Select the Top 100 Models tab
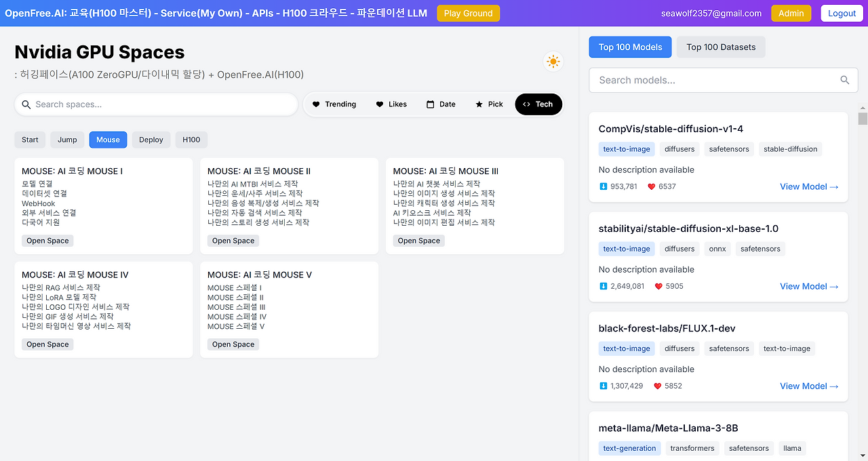This screenshot has height=461, width=868. pyautogui.click(x=630, y=47)
